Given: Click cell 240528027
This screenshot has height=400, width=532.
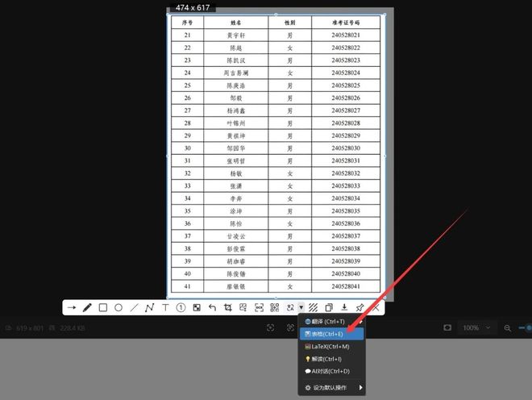Looking at the screenshot, I should (x=346, y=110).
